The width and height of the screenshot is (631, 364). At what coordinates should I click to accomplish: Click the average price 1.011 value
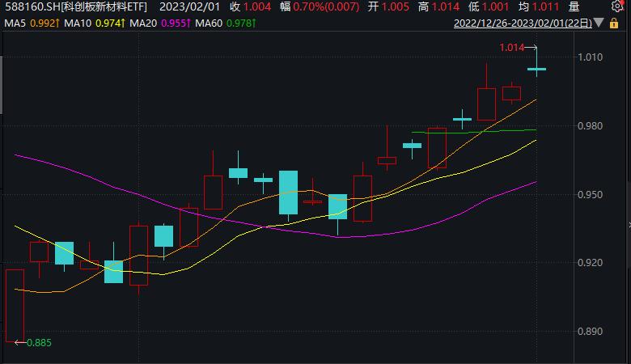[545, 6]
